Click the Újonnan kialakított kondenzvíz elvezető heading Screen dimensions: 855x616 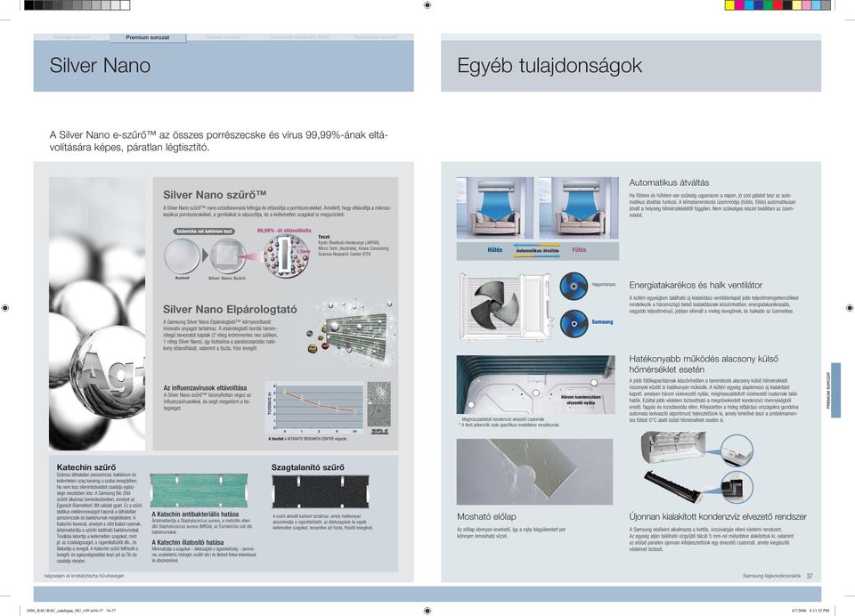tap(718, 516)
